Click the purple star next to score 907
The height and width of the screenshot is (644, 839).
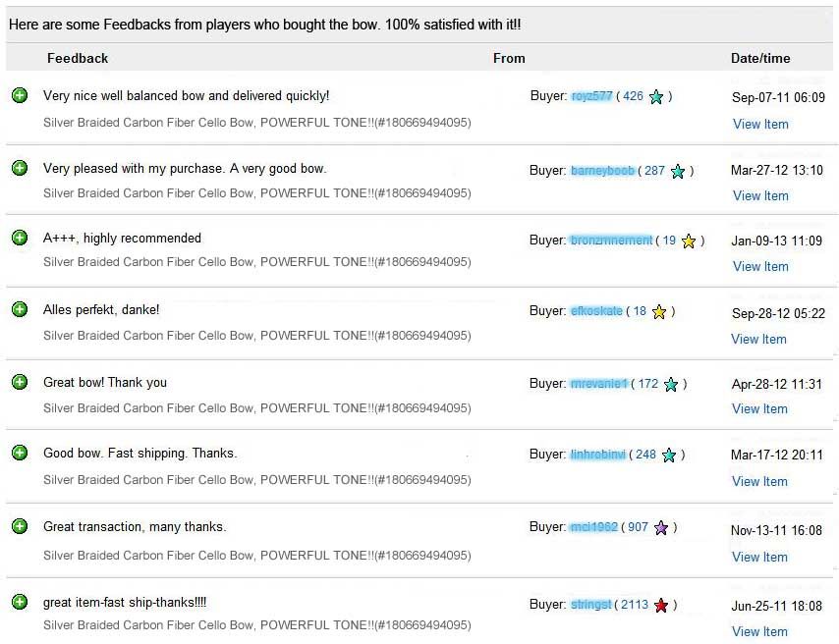click(x=661, y=528)
